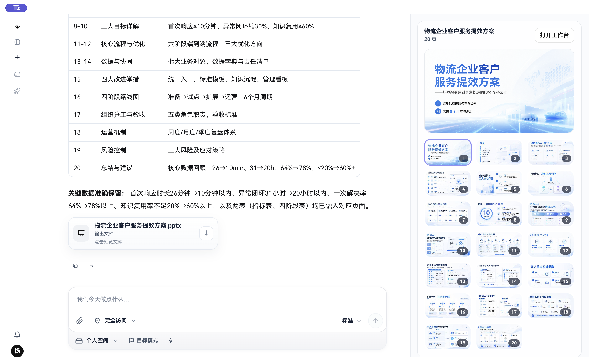Click cell 三大风险及应对策略
Screen dimensions: 599x364
click(x=196, y=150)
